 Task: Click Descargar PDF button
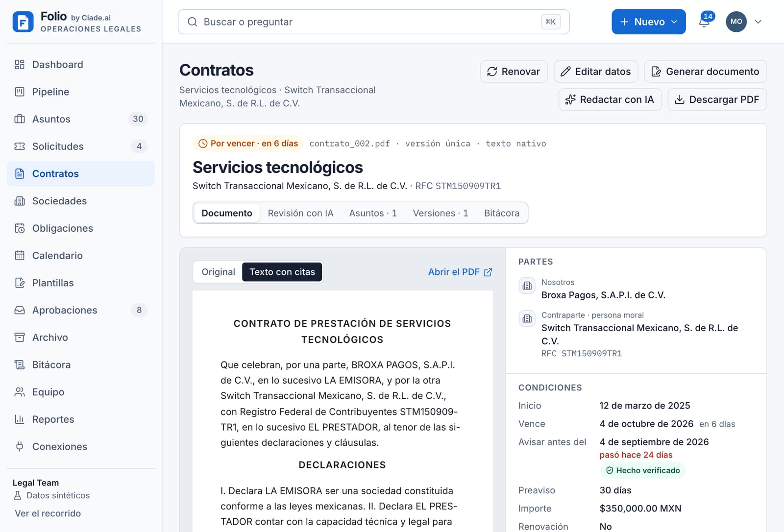717,99
